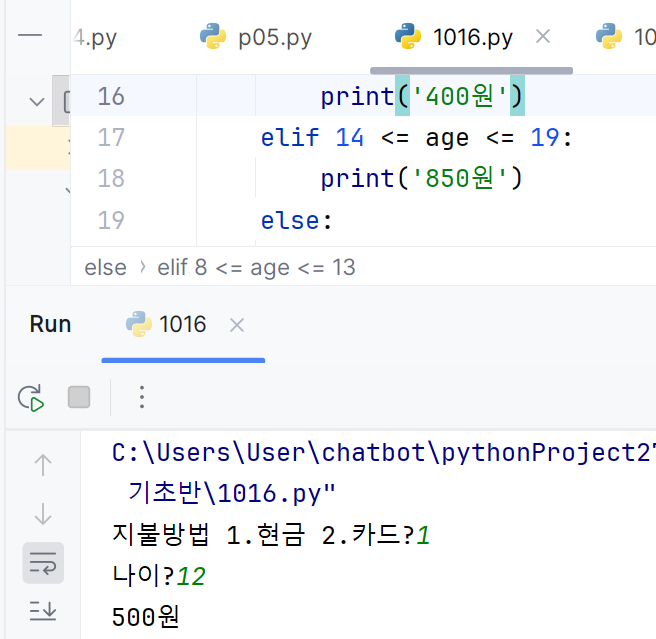Close the 1016.py editor tab

pyautogui.click(x=543, y=36)
